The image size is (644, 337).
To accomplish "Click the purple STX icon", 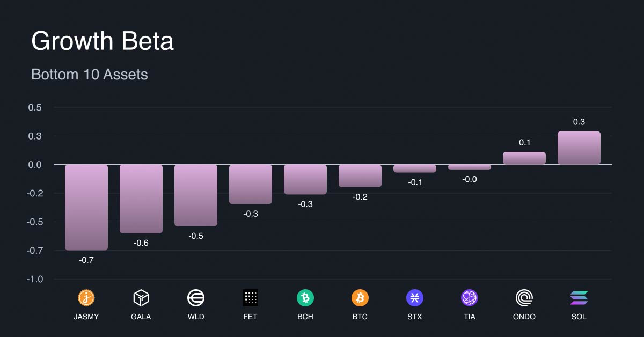I will tap(415, 297).
